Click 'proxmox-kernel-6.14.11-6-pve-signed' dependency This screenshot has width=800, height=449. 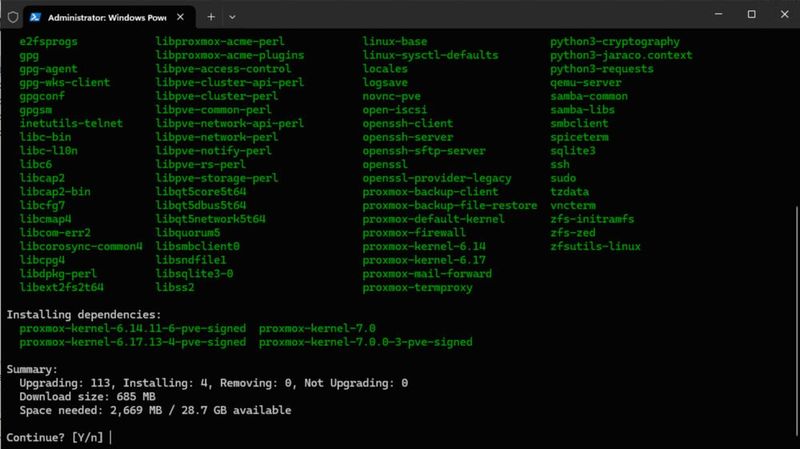pyautogui.click(x=133, y=328)
